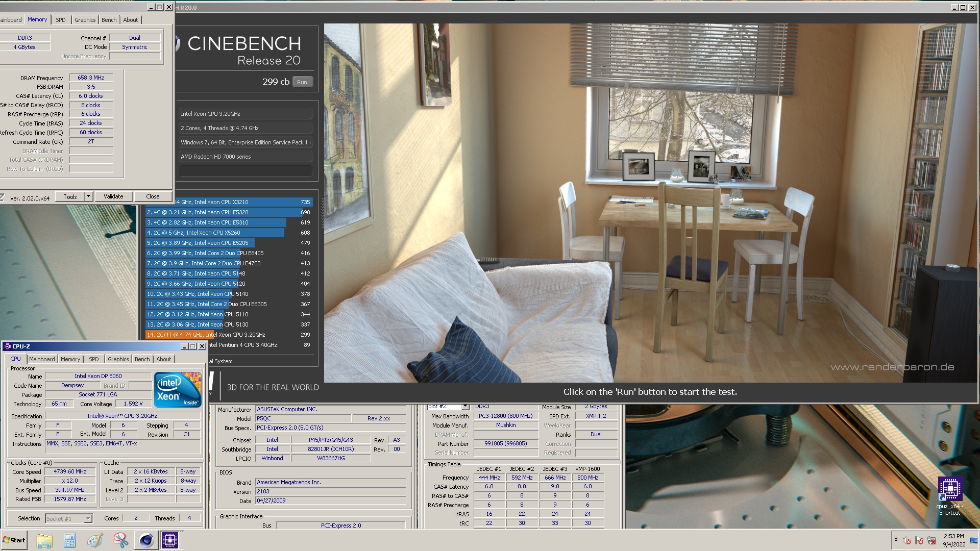The image size is (980, 551).
Task: Run the Cinebench CPU test
Action: 302,82
